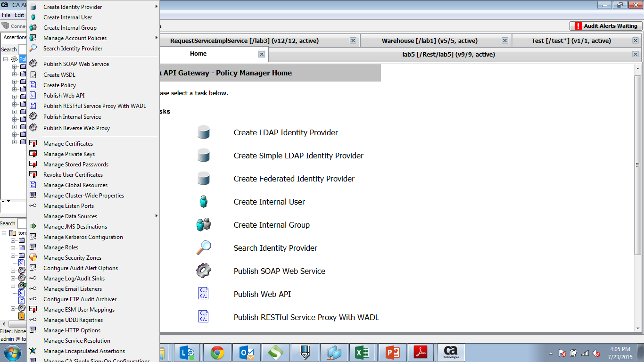Click the Publish Web API document icon on Home
The height and width of the screenshot is (362, 644).
[x=203, y=294]
